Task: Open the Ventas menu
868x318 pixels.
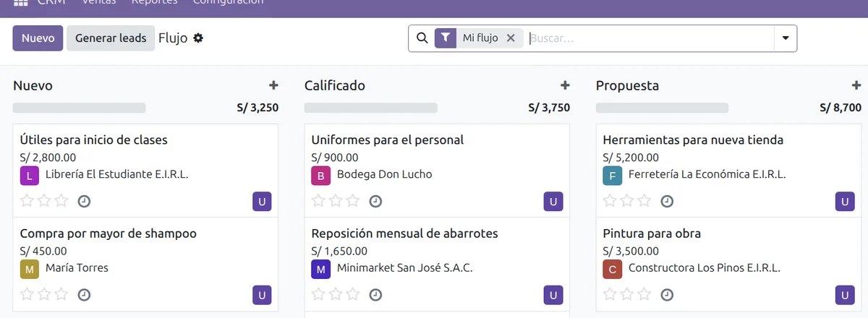Action: click(x=99, y=2)
